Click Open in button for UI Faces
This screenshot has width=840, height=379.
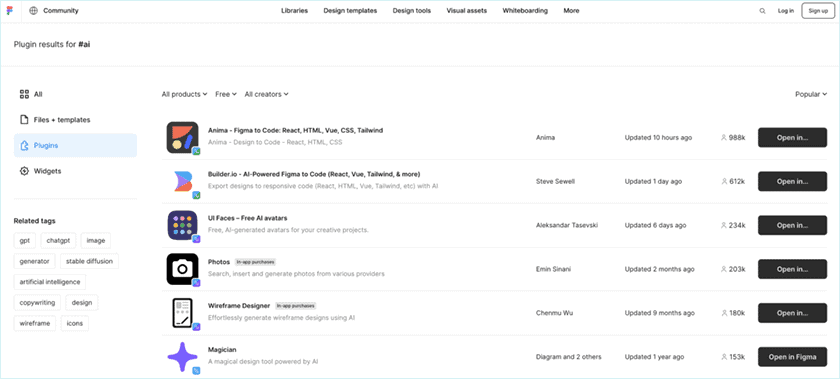pos(792,226)
